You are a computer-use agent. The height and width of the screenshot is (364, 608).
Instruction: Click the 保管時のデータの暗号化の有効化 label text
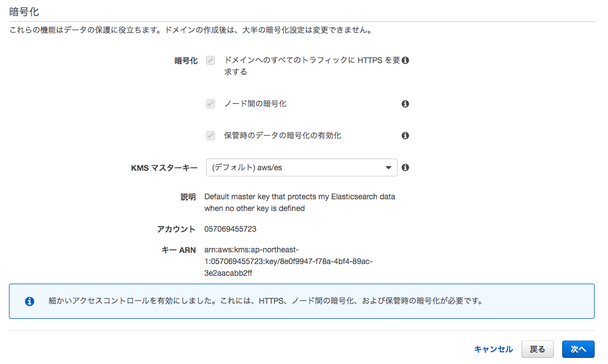(x=283, y=136)
